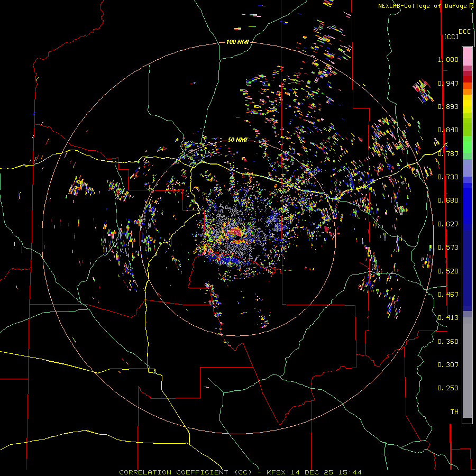476x476 pixels.
Task: Click the 0.413 color scale label
Action: click(x=448, y=318)
